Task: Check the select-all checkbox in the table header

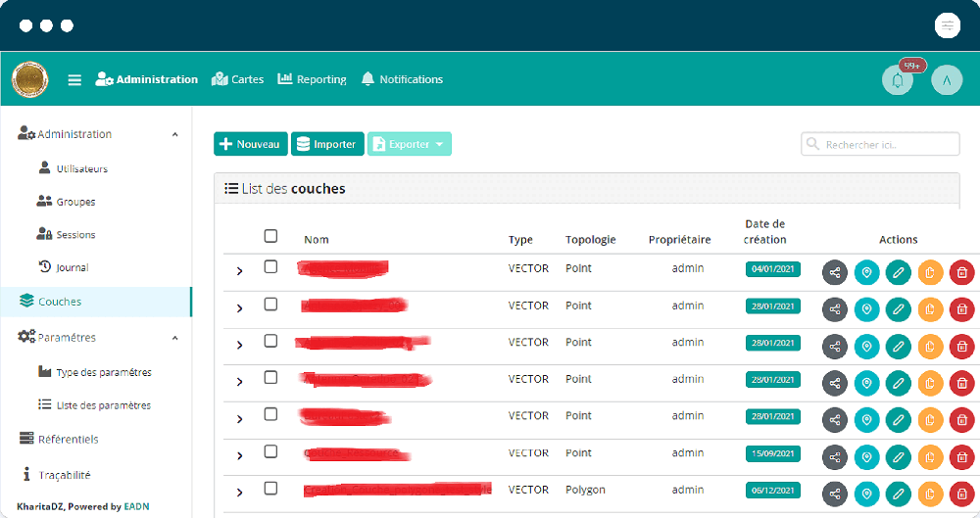Action: (270, 236)
